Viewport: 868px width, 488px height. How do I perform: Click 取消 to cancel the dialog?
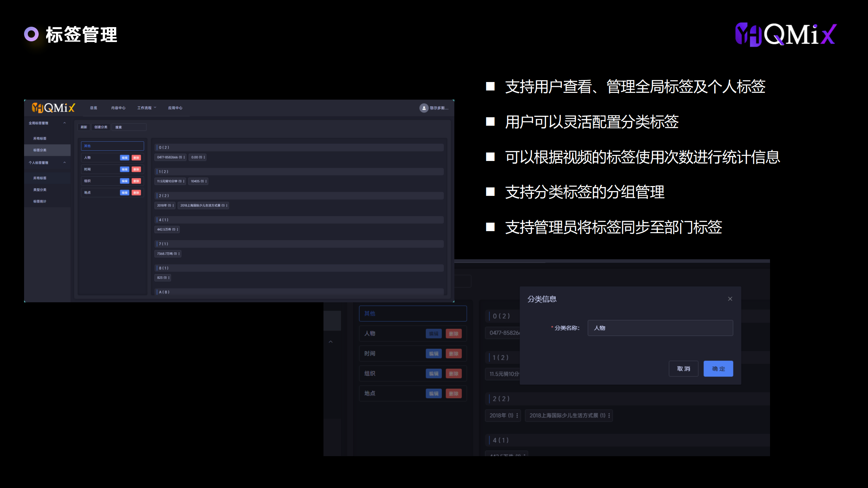683,369
